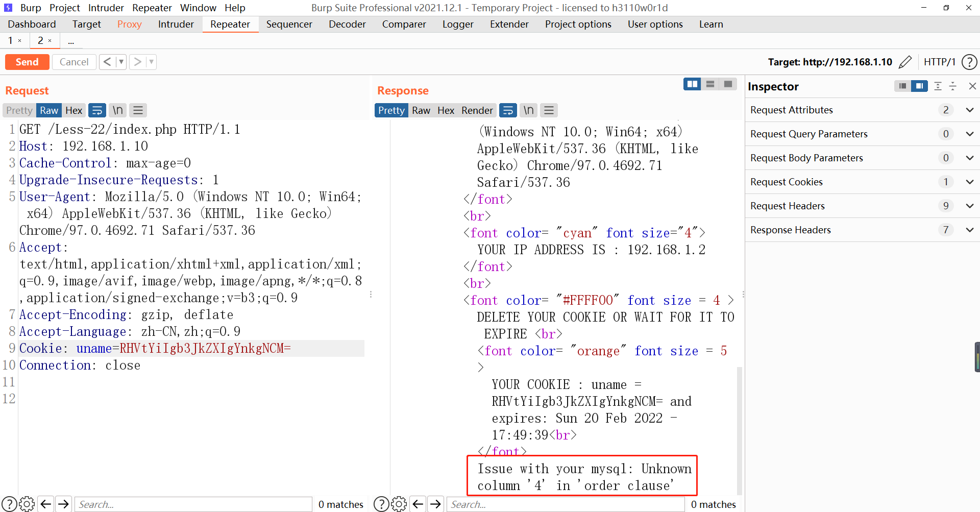The height and width of the screenshot is (512, 980).
Task: Toggle word wrap icon in Request toolbar
Action: 97,110
